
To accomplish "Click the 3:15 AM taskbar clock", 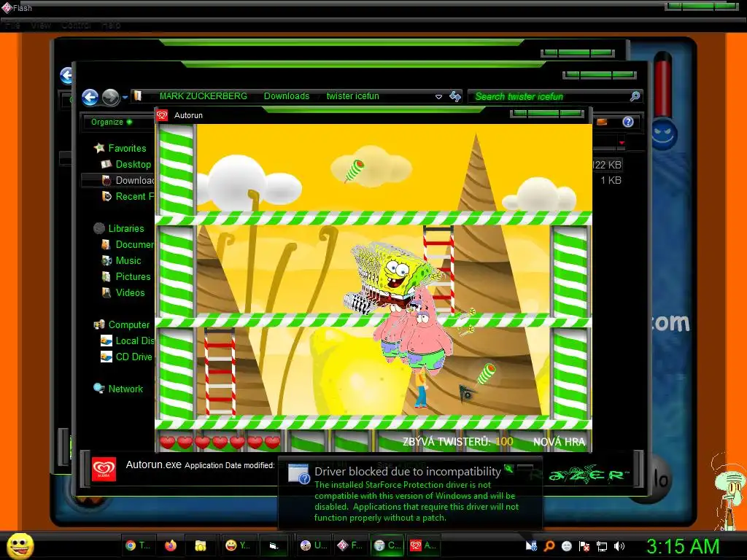I will [x=683, y=547].
